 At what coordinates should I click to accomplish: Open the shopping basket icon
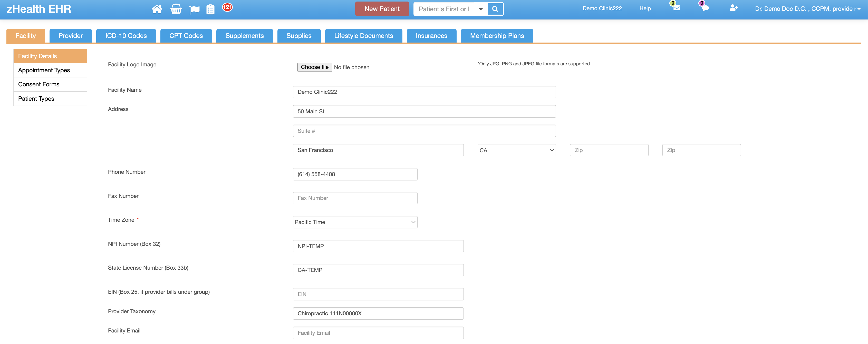[176, 9]
